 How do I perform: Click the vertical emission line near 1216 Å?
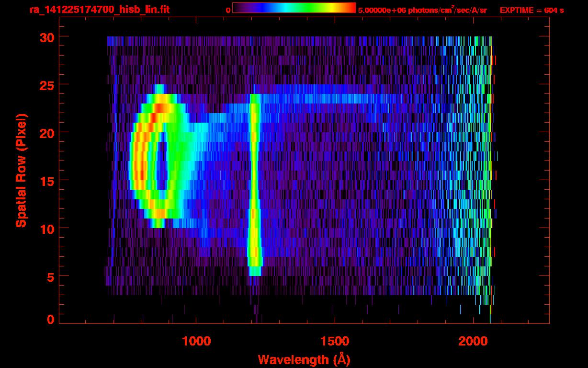click(254, 185)
